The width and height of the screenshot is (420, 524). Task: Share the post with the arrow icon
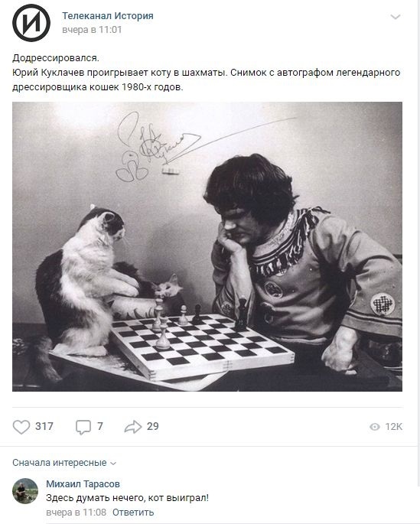click(x=133, y=427)
